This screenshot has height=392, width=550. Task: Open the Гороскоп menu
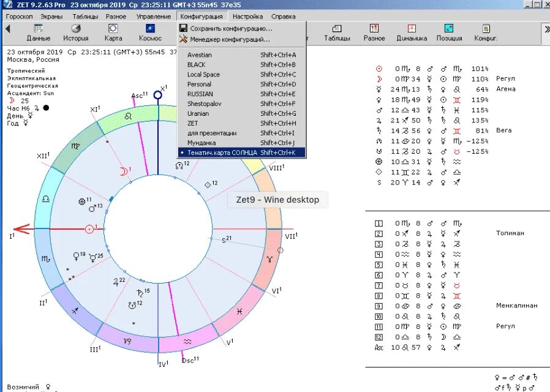click(19, 17)
